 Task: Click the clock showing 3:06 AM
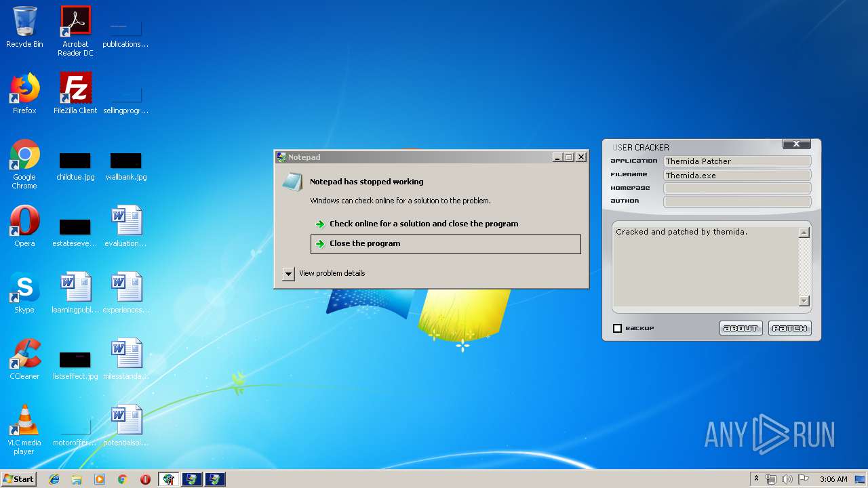point(833,479)
